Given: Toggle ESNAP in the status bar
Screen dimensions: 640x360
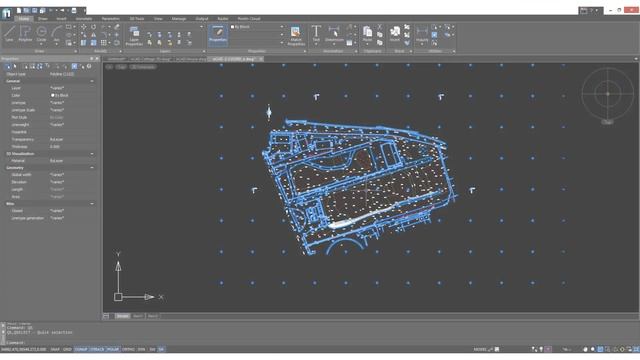Looking at the screenshot, I should coord(81,349).
